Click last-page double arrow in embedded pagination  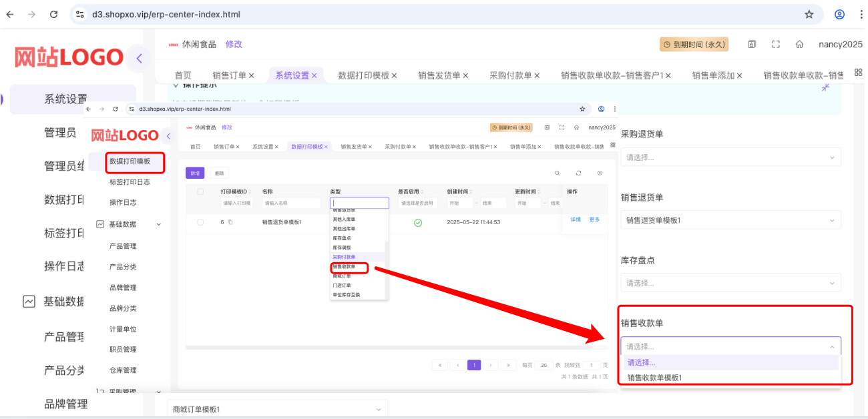pos(508,365)
